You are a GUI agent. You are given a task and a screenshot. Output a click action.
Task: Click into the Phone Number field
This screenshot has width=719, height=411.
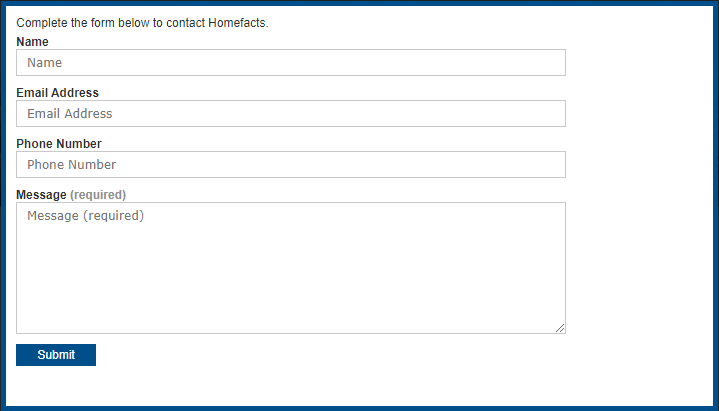click(x=291, y=164)
